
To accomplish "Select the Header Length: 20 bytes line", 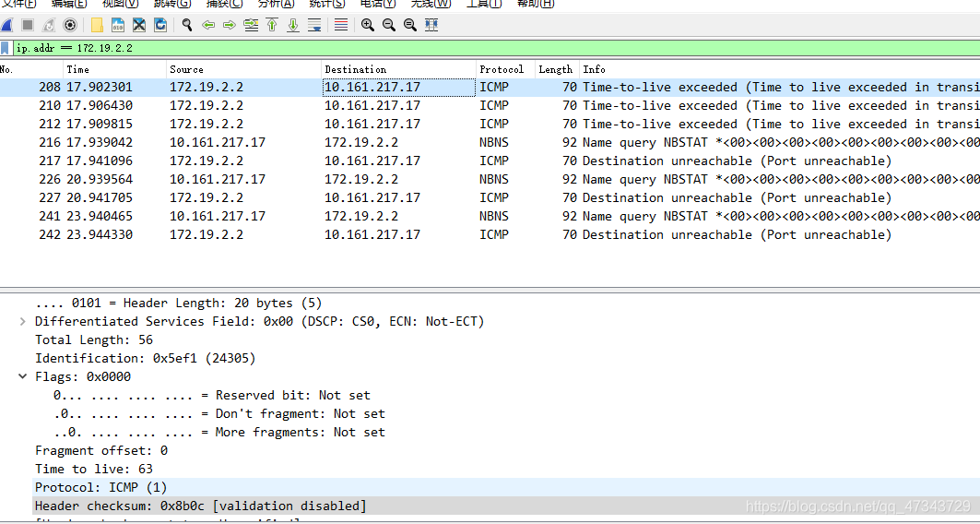I will (179, 304).
